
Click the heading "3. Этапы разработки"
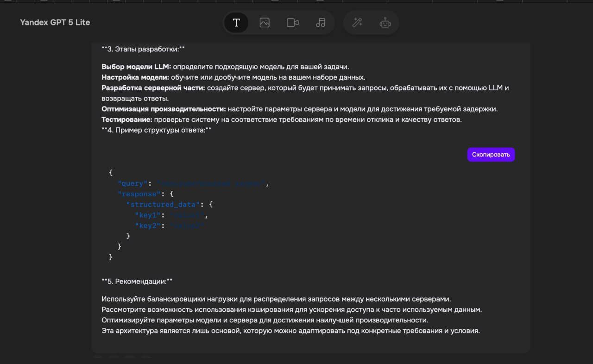pyautogui.click(x=143, y=49)
